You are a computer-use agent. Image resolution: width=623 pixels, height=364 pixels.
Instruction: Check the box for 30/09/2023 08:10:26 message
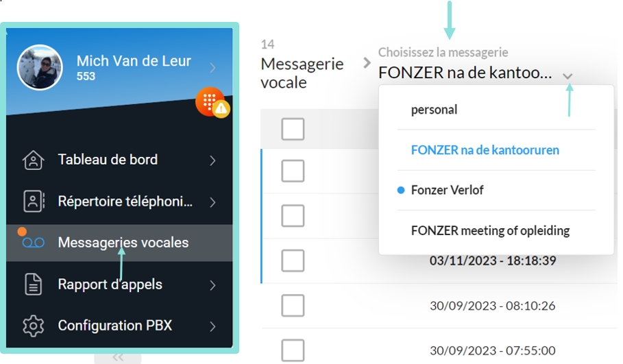(293, 306)
